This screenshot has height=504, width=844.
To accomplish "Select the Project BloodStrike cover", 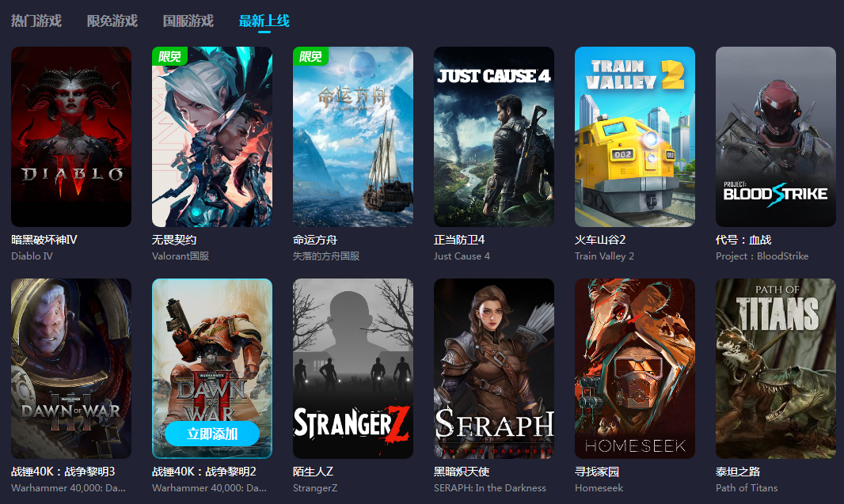I will [776, 137].
